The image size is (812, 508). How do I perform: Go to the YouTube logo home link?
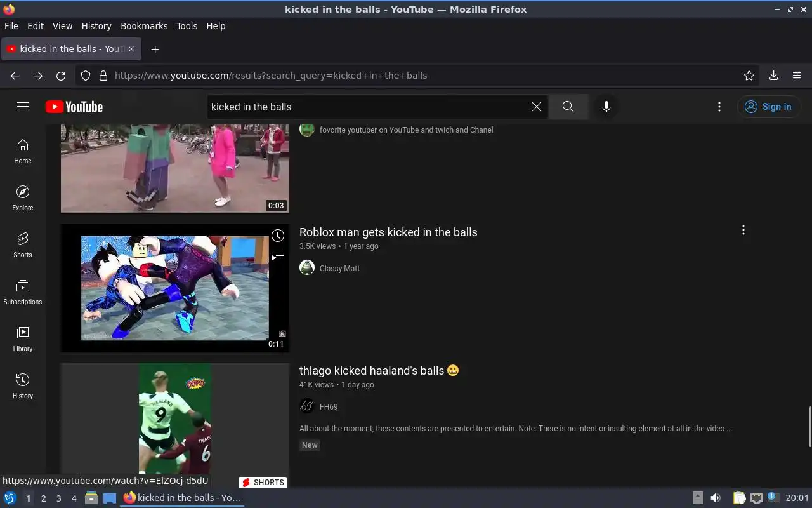click(74, 107)
